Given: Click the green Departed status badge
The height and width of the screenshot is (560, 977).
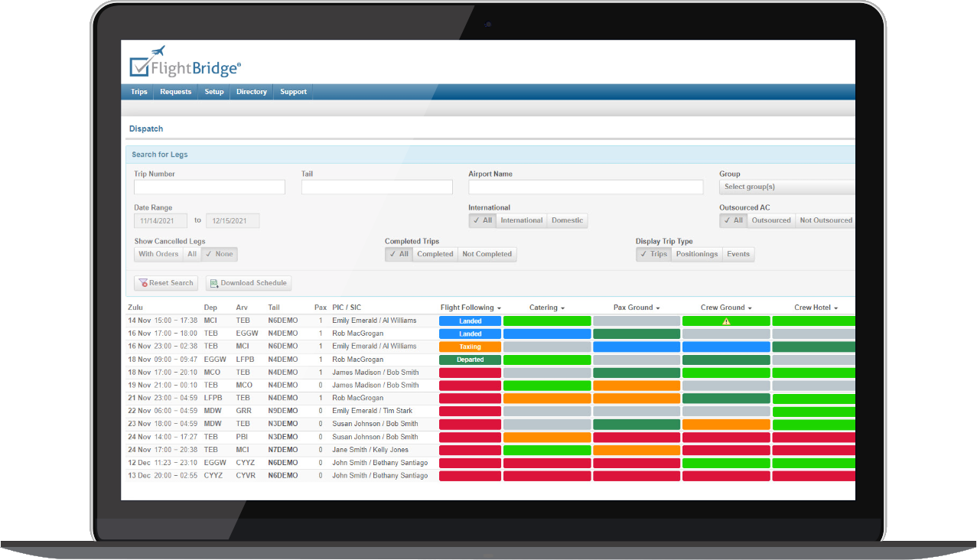Looking at the screenshot, I should (470, 360).
